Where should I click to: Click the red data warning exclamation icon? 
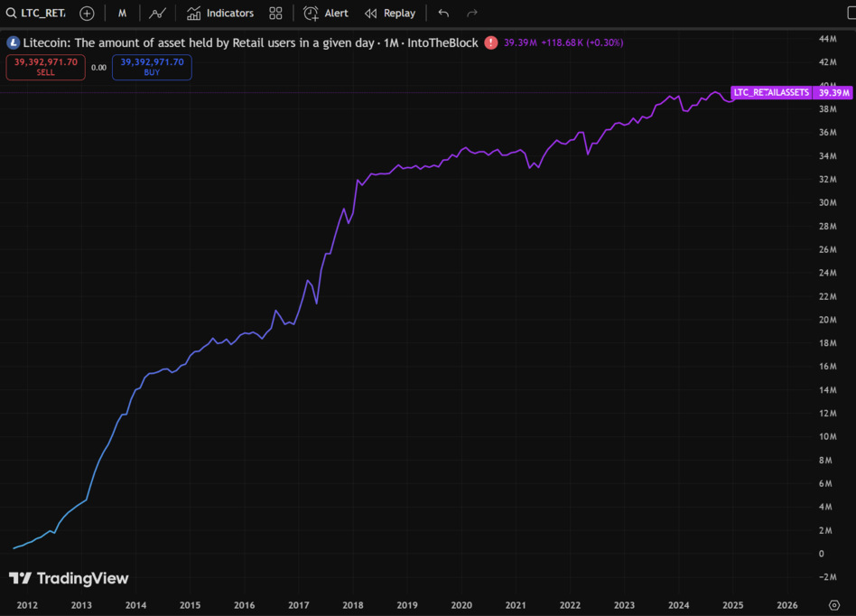tap(490, 42)
